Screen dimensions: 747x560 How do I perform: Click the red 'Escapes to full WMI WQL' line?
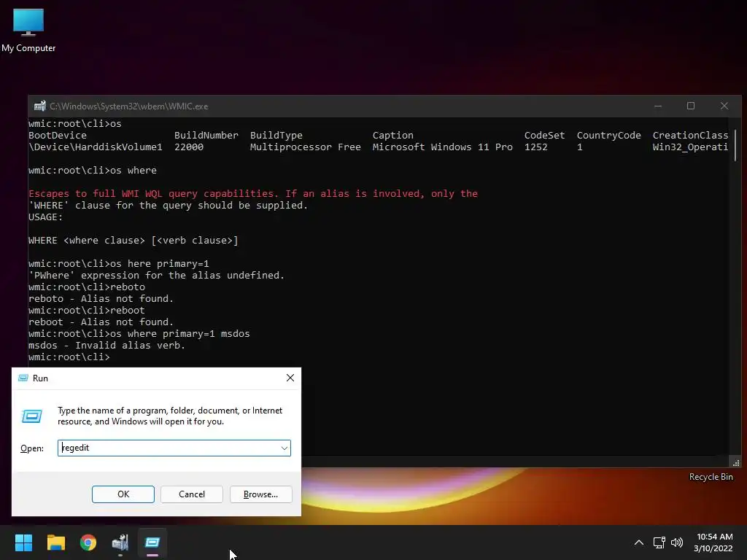253,193
